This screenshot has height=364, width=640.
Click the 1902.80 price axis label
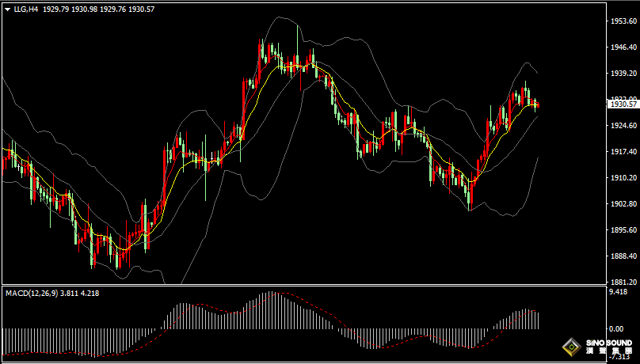tap(622, 204)
